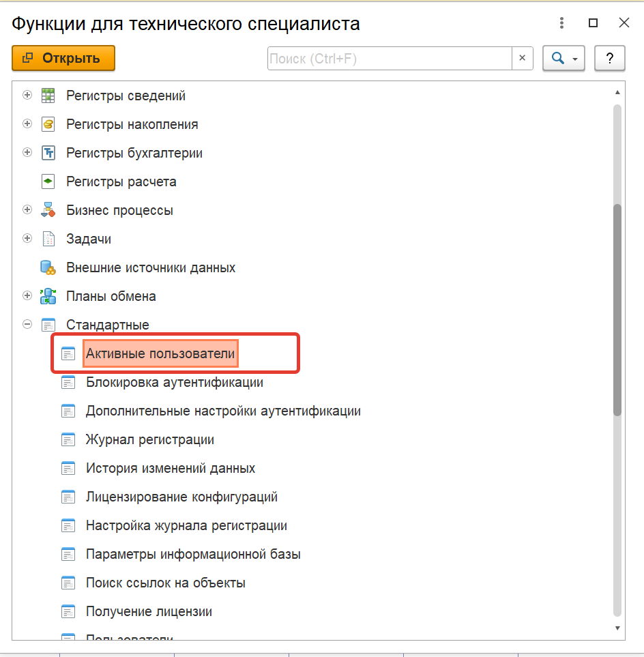Open help with the ? button
Image resolution: width=644 pixels, height=657 pixels.
point(610,58)
